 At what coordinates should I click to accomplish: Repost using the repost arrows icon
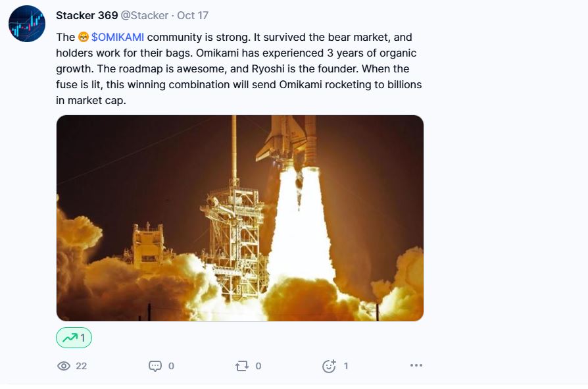point(241,366)
